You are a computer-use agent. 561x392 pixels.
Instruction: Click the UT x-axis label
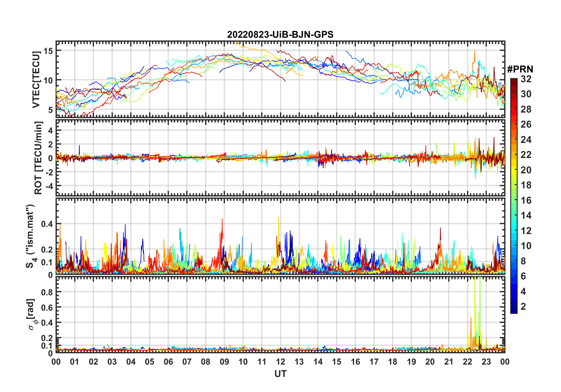(x=280, y=374)
